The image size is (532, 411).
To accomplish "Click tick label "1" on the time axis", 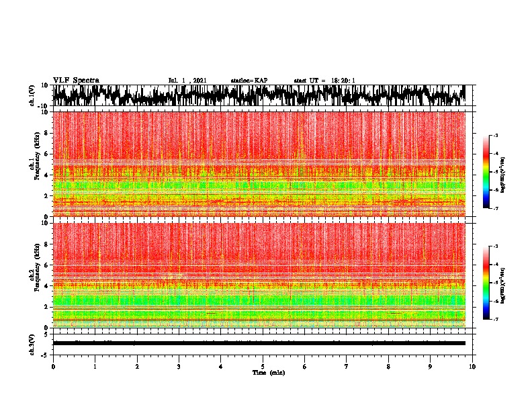I will [x=95, y=367].
